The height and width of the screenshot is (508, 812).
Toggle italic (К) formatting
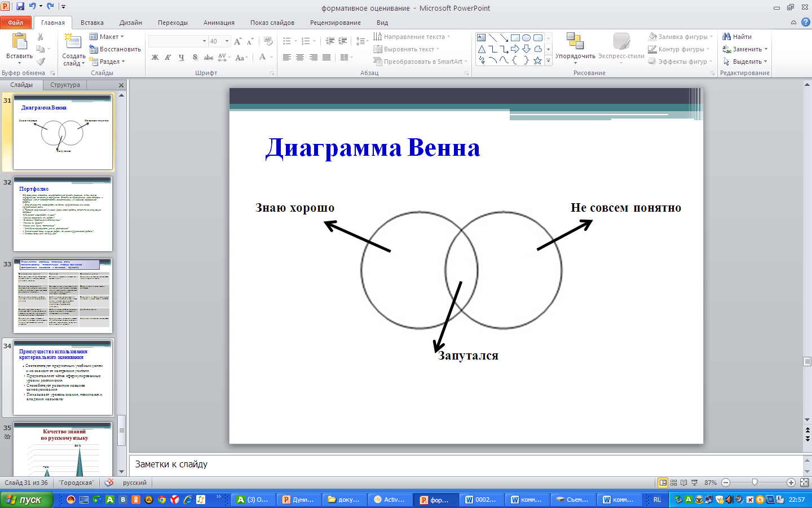click(168, 58)
